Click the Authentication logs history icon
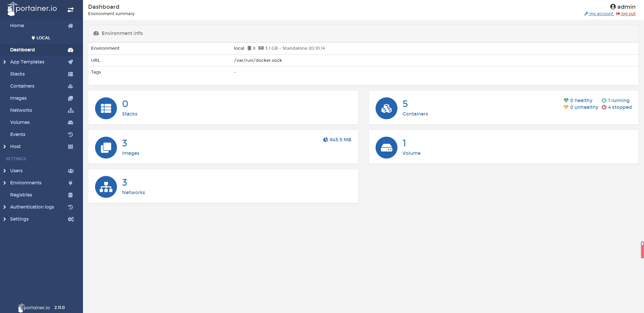 click(x=71, y=207)
